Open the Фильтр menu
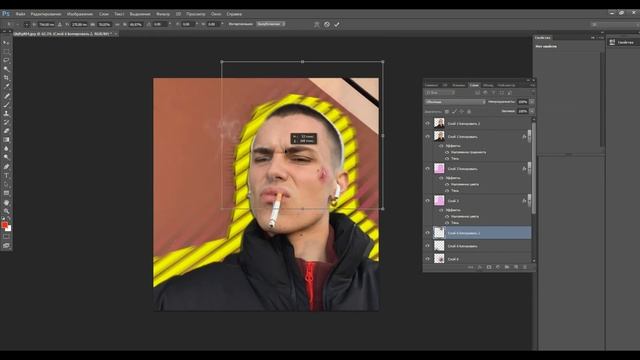The width and height of the screenshot is (640, 360). pyautogui.click(x=162, y=14)
